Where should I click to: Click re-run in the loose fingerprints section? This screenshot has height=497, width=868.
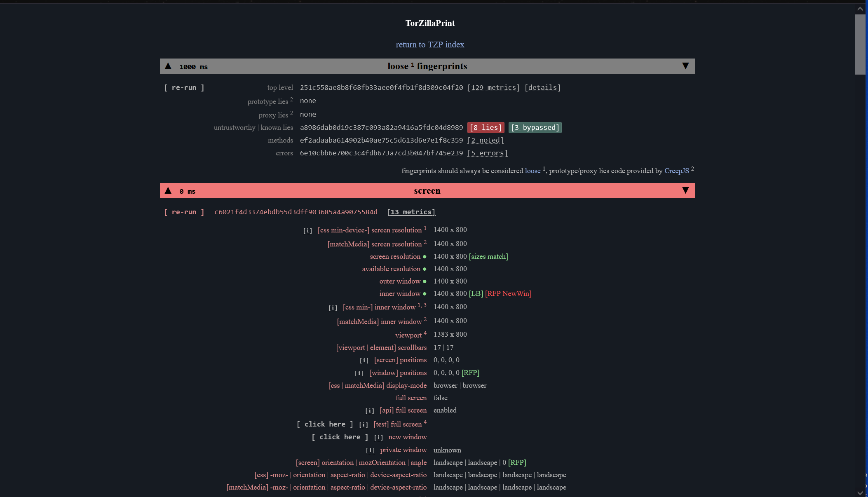tap(184, 87)
